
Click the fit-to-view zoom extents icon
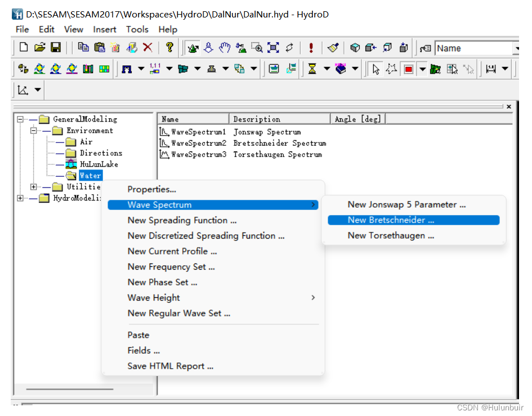click(x=273, y=48)
